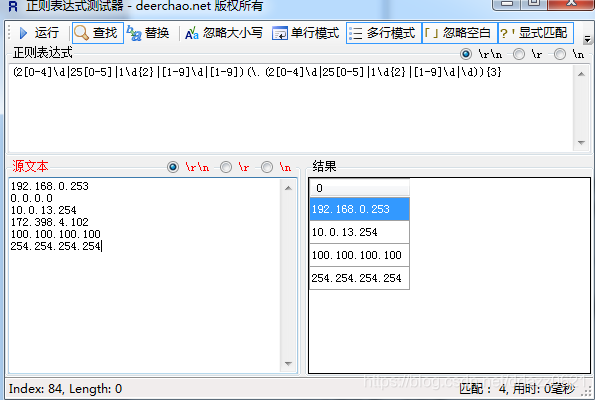Image resolution: width=595 pixels, height=400 pixels.
Task: Click the source text scroll-down arrow
Action: 288,364
